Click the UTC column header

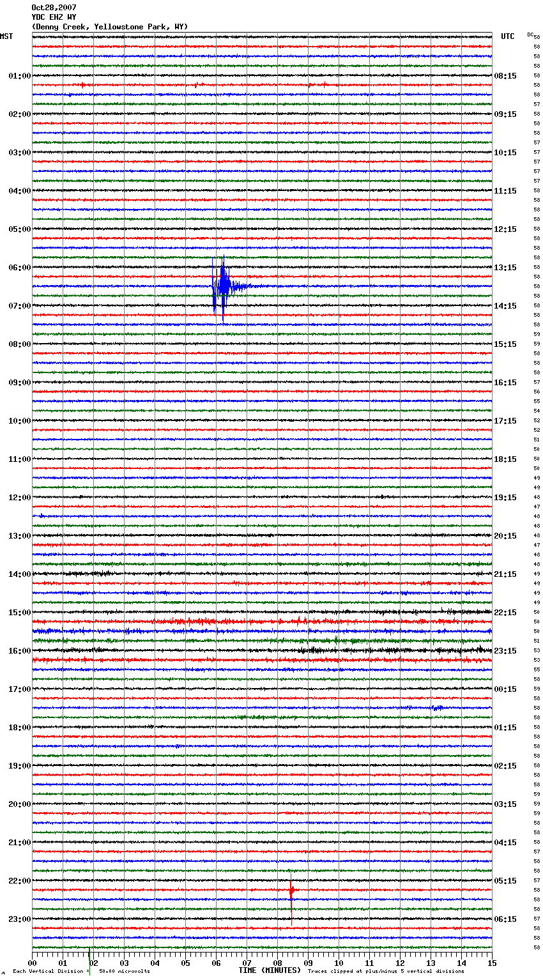(507, 36)
